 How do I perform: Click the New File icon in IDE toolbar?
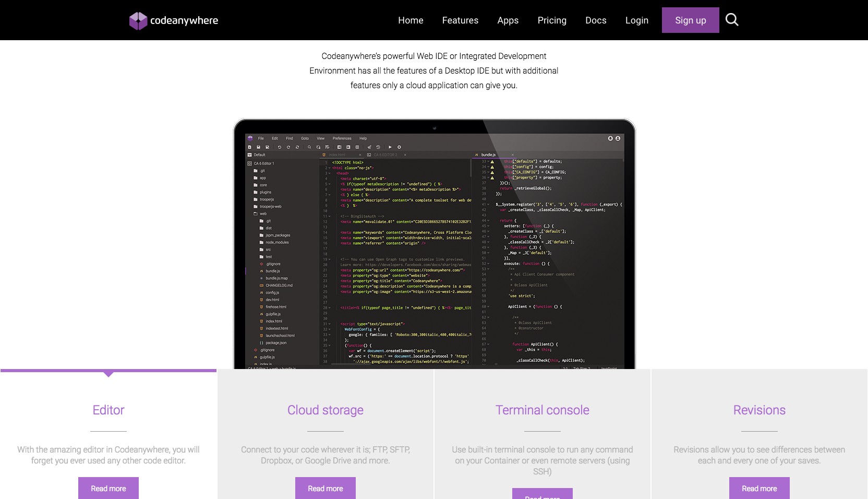(250, 147)
